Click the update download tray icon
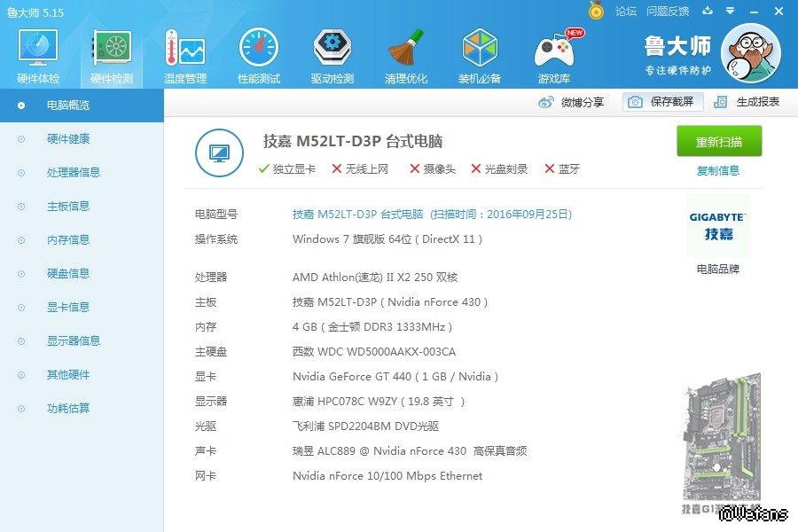Image resolution: width=798 pixels, height=532 pixels. pos(707,11)
